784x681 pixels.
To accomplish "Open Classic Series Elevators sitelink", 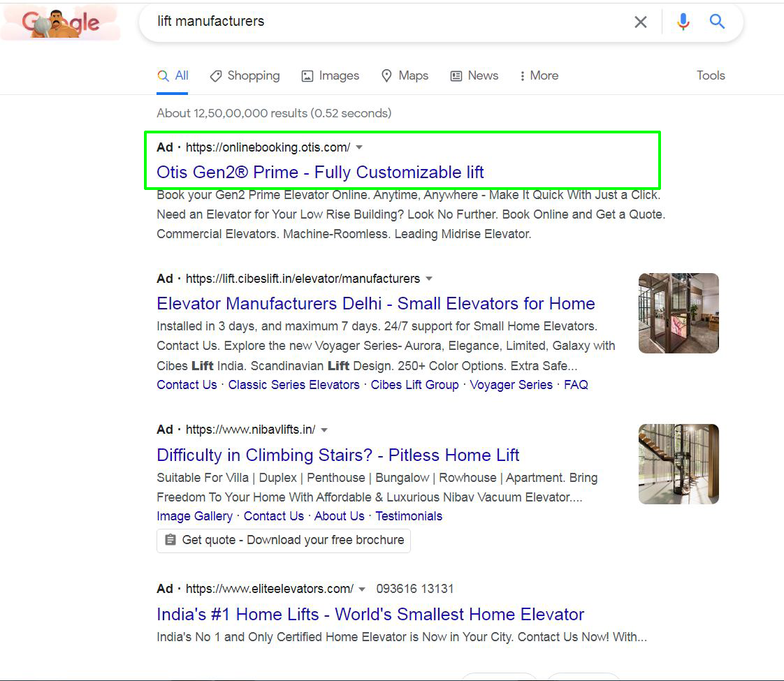I will [293, 385].
